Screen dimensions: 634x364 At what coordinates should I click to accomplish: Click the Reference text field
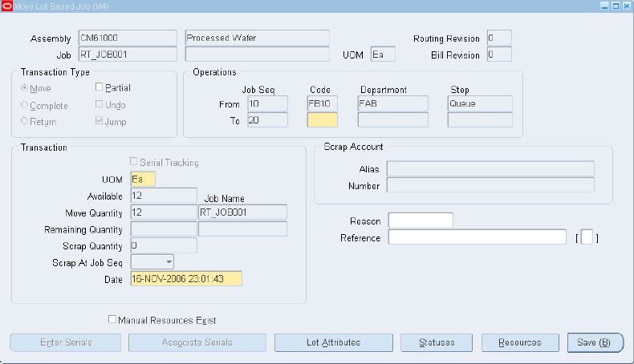(478, 237)
